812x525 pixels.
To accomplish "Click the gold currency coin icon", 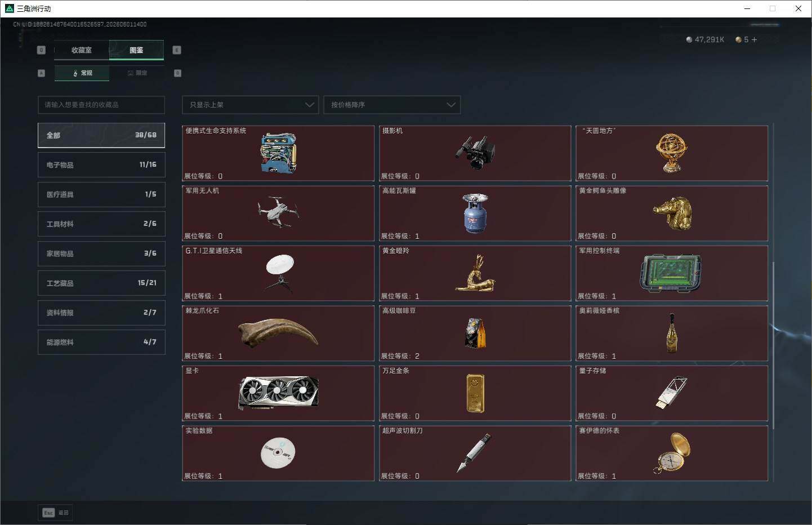I will (738, 39).
